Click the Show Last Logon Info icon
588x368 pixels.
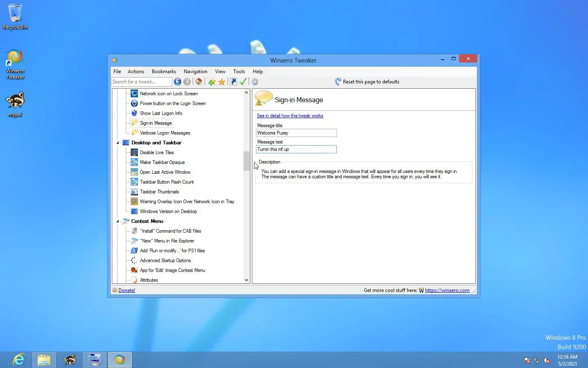[134, 113]
